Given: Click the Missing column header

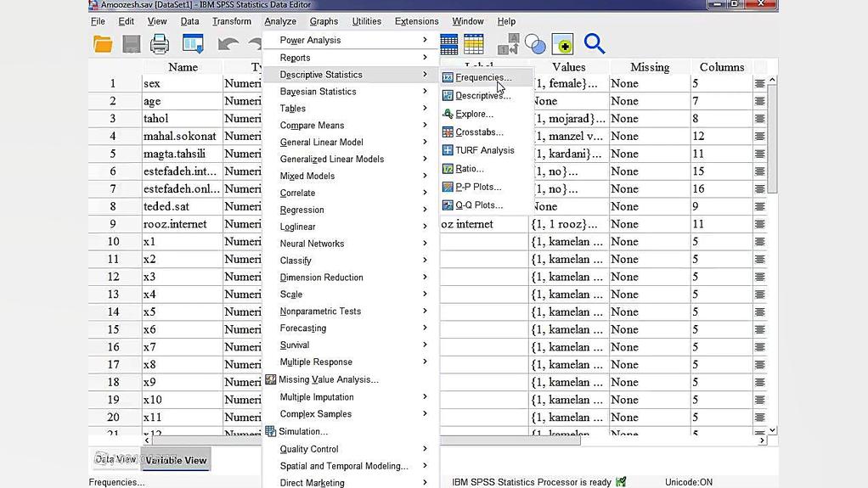Looking at the screenshot, I should point(650,67).
